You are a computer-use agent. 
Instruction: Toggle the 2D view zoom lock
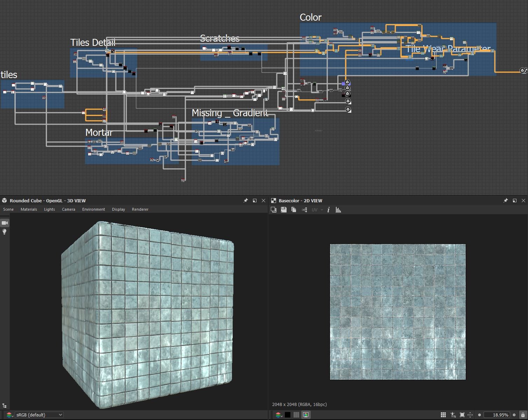(x=523, y=415)
